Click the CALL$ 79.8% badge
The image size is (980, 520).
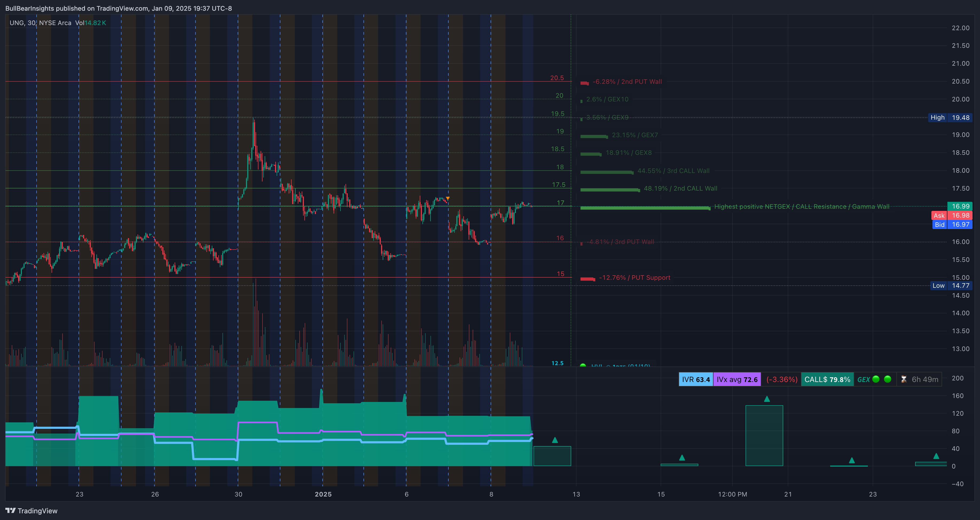point(827,379)
